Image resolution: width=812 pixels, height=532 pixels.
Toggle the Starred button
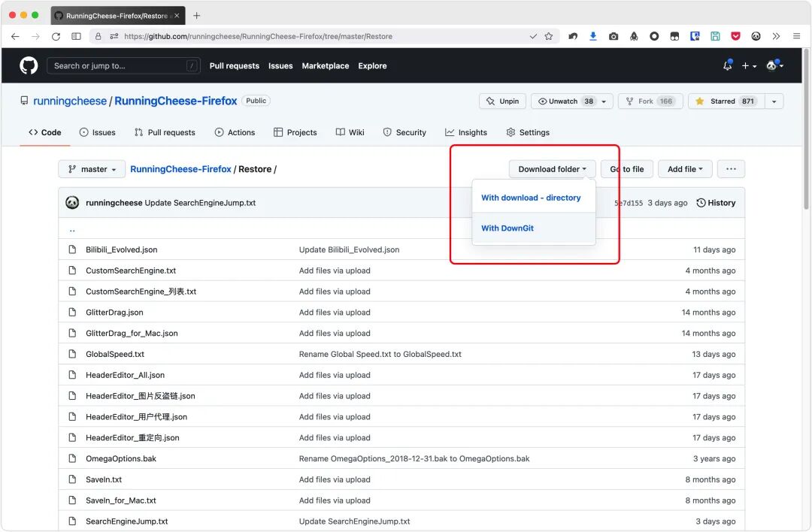tap(726, 101)
